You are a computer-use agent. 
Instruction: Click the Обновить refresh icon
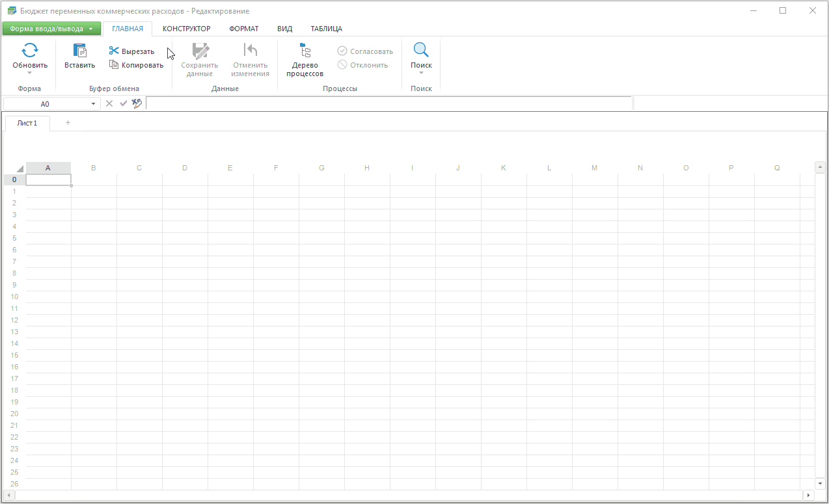30,51
